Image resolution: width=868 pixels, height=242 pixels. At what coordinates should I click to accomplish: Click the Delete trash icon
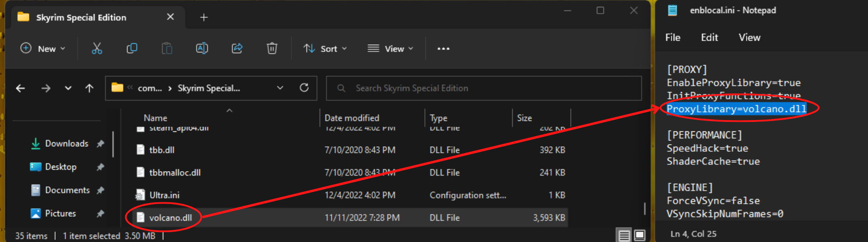point(272,48)
